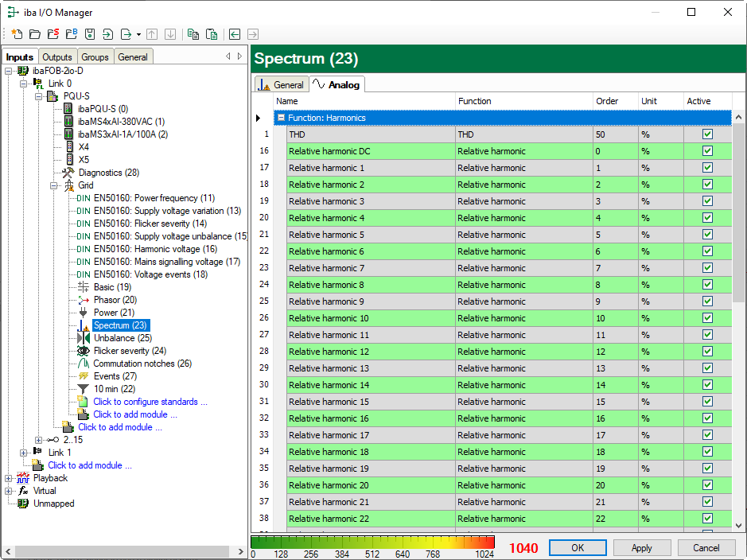Image resolution: width=747 pixels, height=560 pixels.
Task: Uncheck Active for the THD row
Action: (707, 134)
